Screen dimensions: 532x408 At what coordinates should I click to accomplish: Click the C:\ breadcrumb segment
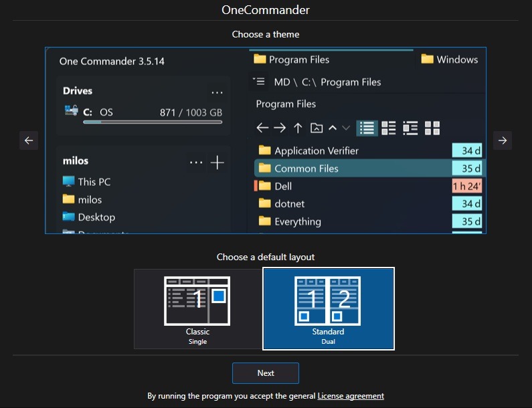[309, 82]
